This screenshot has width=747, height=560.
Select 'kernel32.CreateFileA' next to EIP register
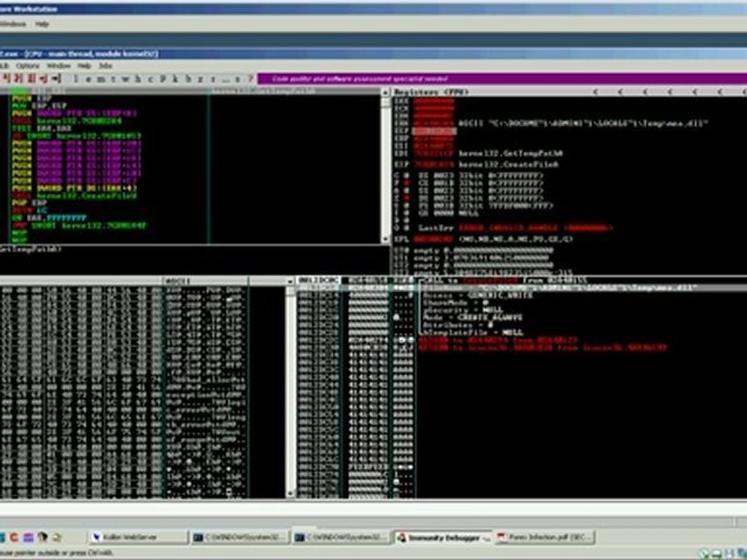508,165
